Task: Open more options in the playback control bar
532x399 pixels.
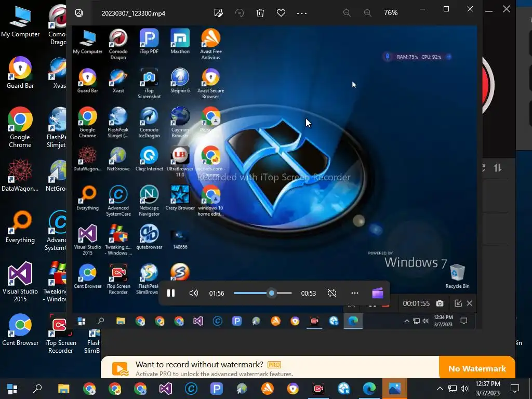Action: tap(355, 293)
